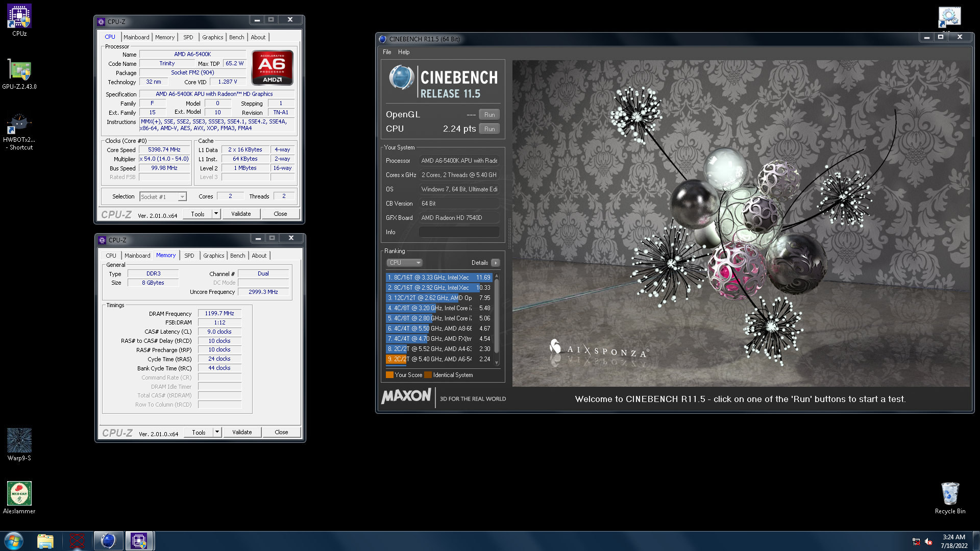Viewport: 980px width, 551px height.
Task: Open the Aleslammer desktop icon
Action: [19, 497]
